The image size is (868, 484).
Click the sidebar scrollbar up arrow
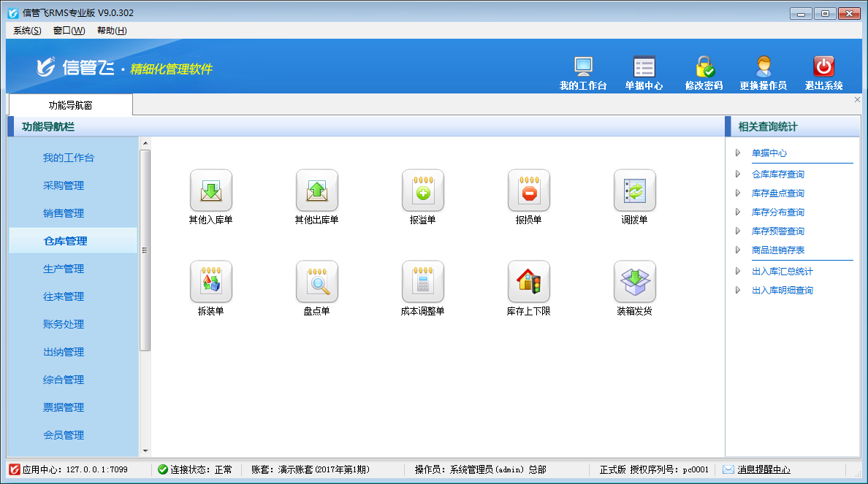145,142
